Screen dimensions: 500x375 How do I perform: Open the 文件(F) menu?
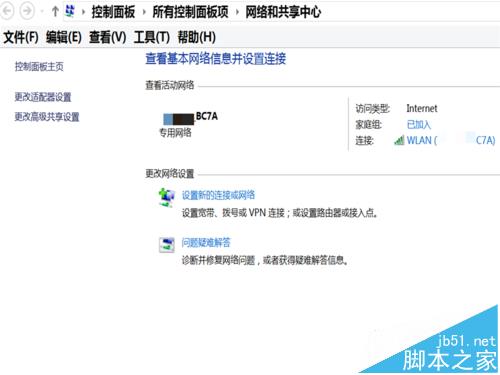(21, 37)
